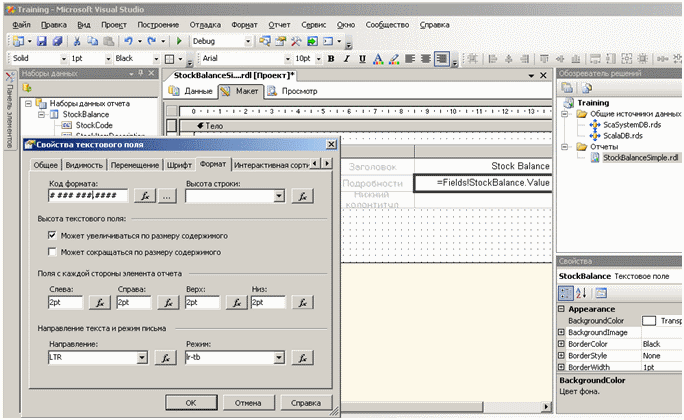
Task: Open the writing mode lr-tb dropdown
Action: point(279,358)
